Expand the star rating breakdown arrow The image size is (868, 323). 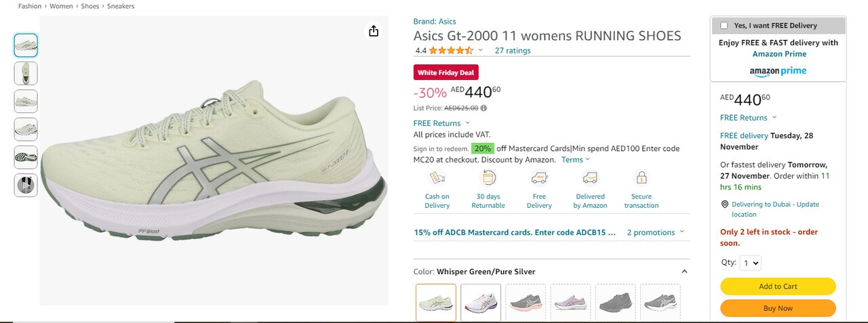click(x=481, y=50)
